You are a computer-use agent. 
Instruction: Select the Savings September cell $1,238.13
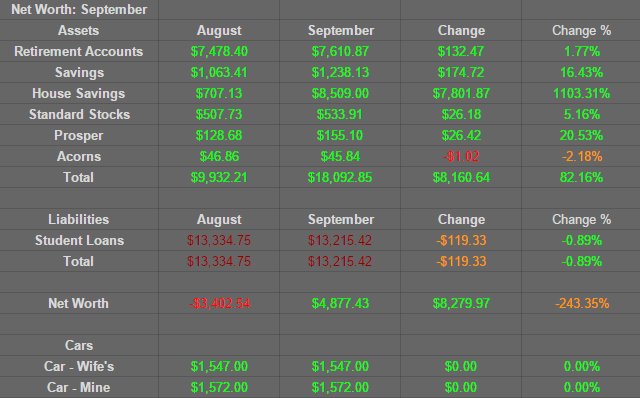340,72
